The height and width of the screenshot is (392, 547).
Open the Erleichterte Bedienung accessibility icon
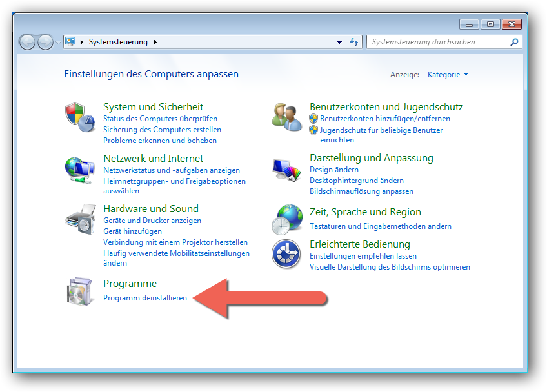click(286, 254)
